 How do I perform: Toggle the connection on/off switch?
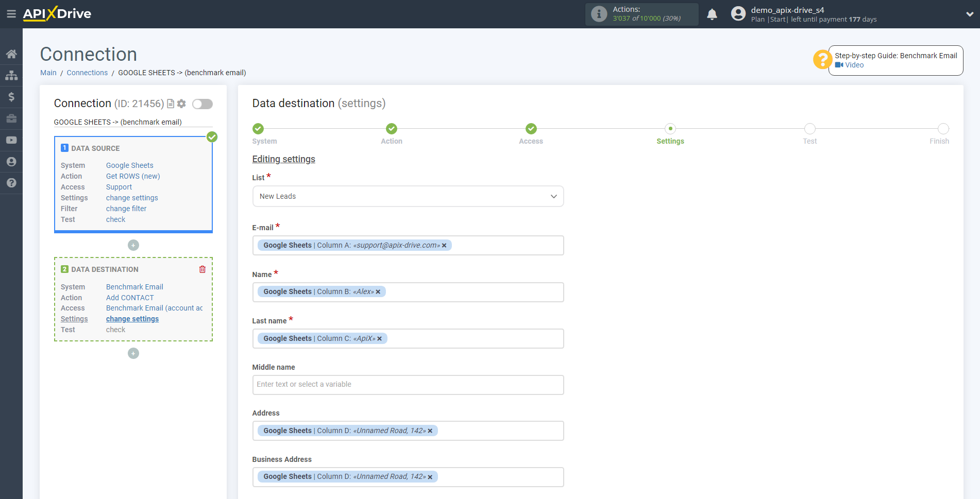(x=202, y=104)
